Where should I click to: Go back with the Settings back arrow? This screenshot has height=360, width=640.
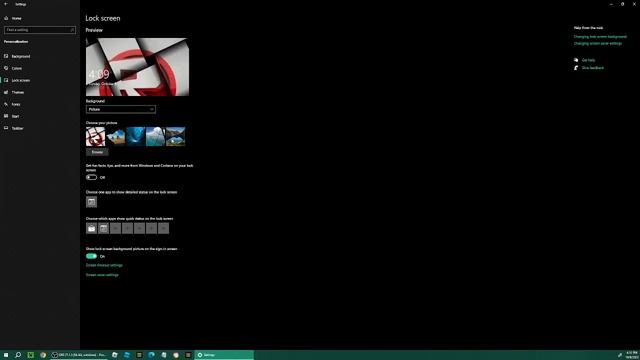[6, 4]
